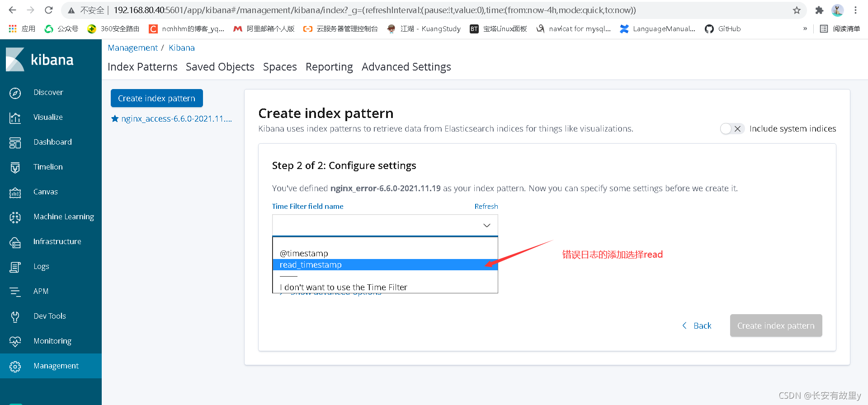Open navicat for mysql bookmark
The height and width of the screenshot is (405, 868).
pyautogui.click(x=573, y=28)
